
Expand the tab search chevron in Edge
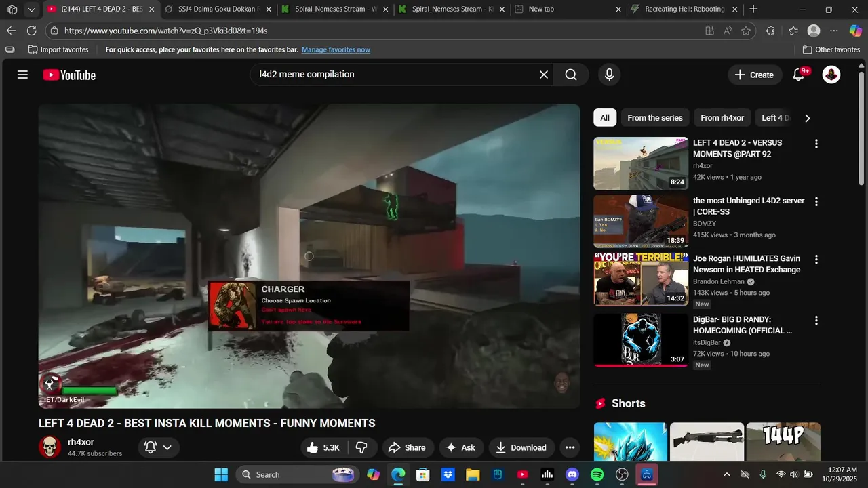click(x=31, y=9)
